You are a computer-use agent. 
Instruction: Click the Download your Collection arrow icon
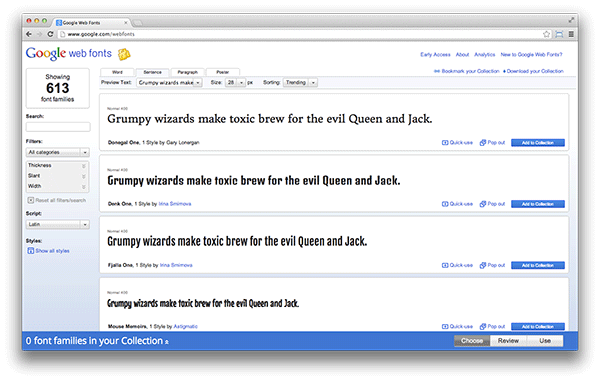click(504, 71)
